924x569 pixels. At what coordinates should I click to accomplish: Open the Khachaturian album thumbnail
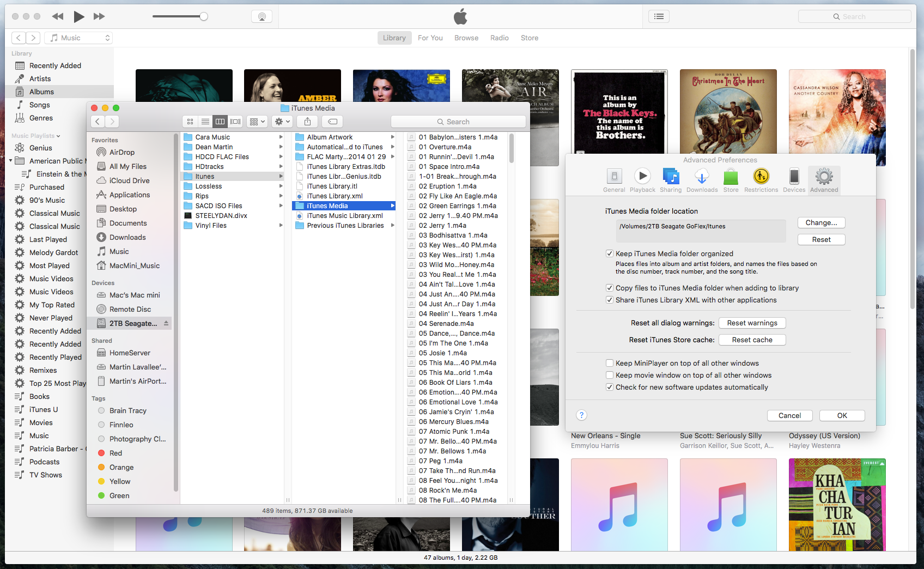pos(837,504)
